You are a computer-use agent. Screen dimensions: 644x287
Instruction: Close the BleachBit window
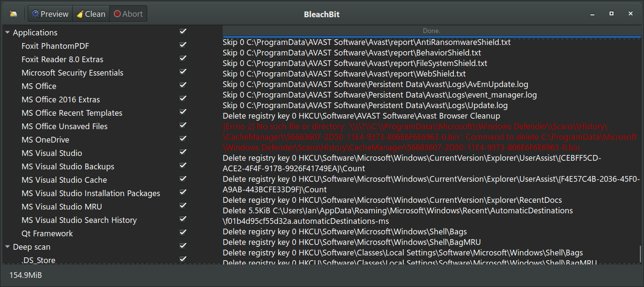pos(631,14)
